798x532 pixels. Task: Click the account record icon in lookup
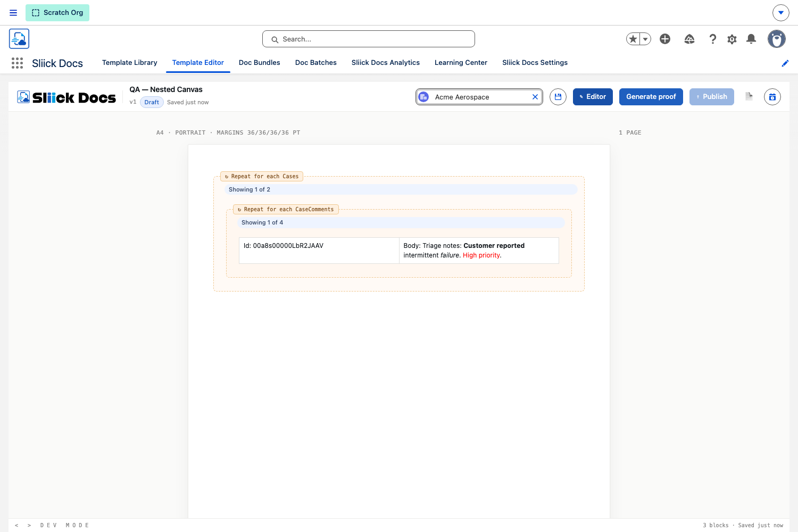tap(423, 97)
